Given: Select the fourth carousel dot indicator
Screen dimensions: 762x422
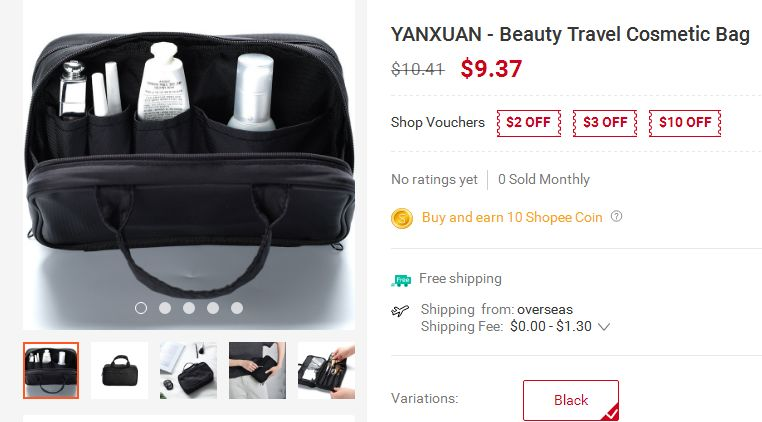Looking at the screenshot, I should pyautogui.click(x=213, y=308).
